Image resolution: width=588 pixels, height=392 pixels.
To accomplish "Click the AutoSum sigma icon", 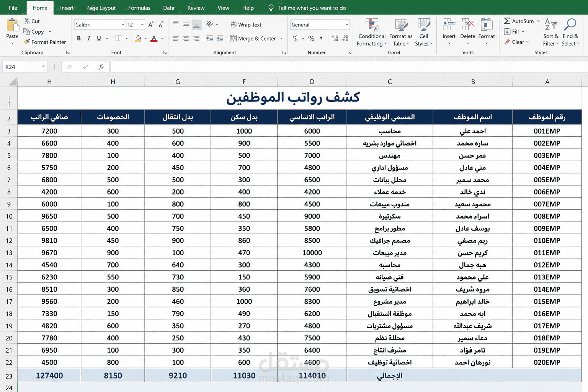I will (x=507, y=21).
